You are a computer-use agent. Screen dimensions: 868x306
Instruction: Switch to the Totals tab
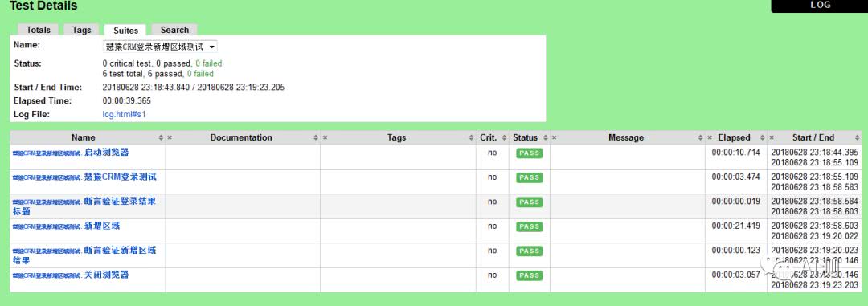[x=39, y=30]
